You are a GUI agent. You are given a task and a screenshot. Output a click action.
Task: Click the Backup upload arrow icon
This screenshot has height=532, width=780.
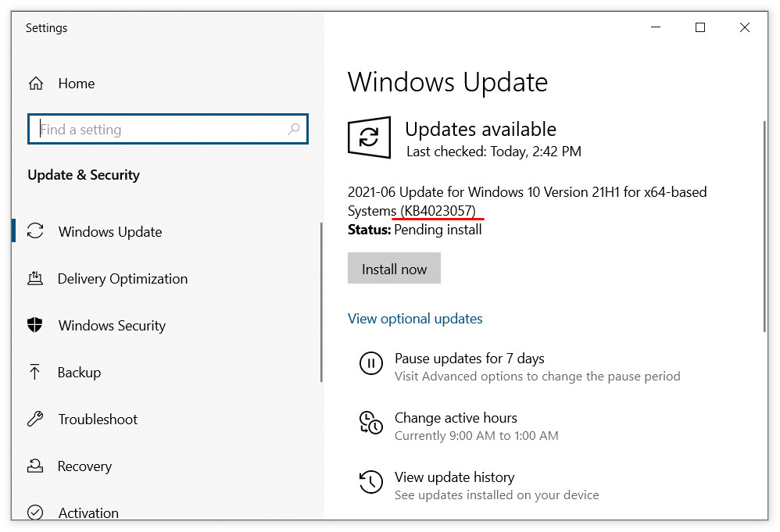coord(35,372)
